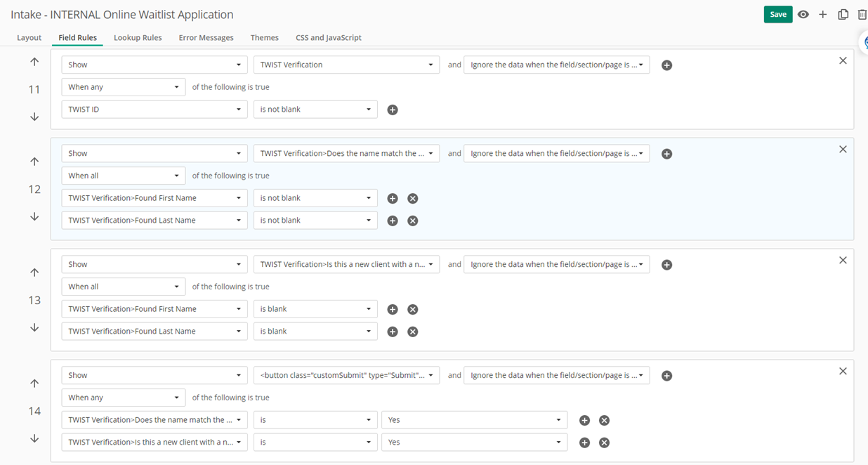868x465 pixels.
Task: Move rule 11 down
Action: [34, 117]
